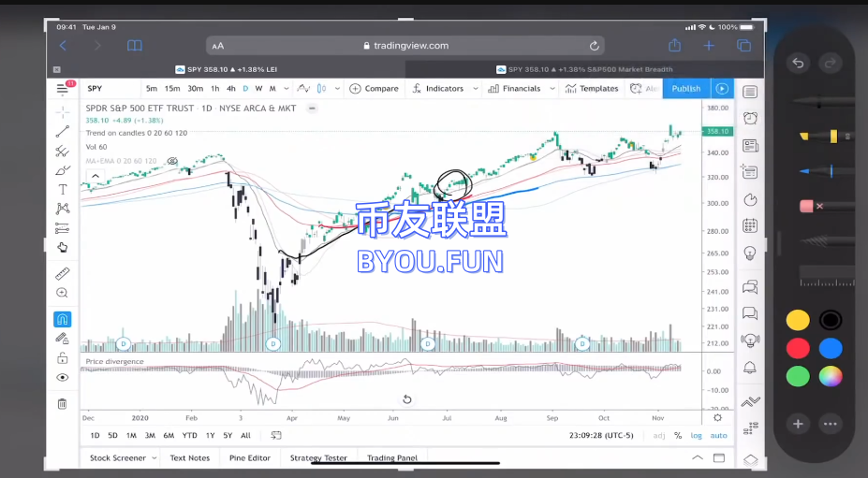The height and width of the screenshot is (478, 868).
Task: Click the Compare button
Action: [x=375, y=89]
